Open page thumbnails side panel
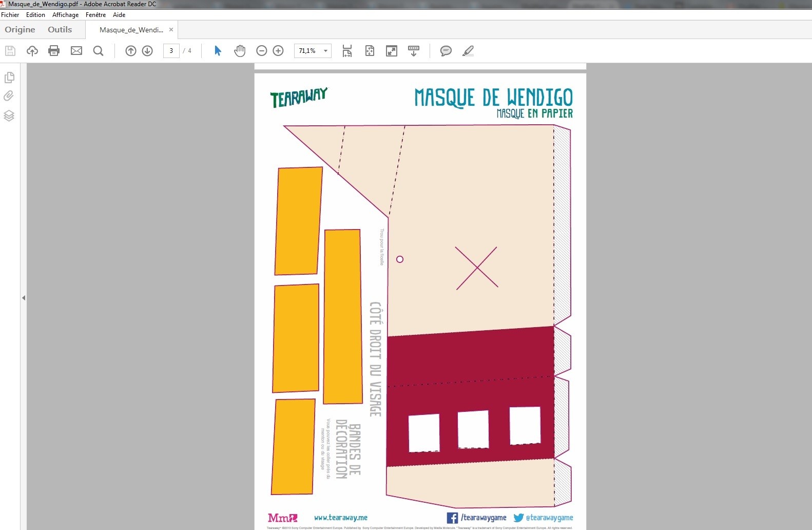 point(9,78)
